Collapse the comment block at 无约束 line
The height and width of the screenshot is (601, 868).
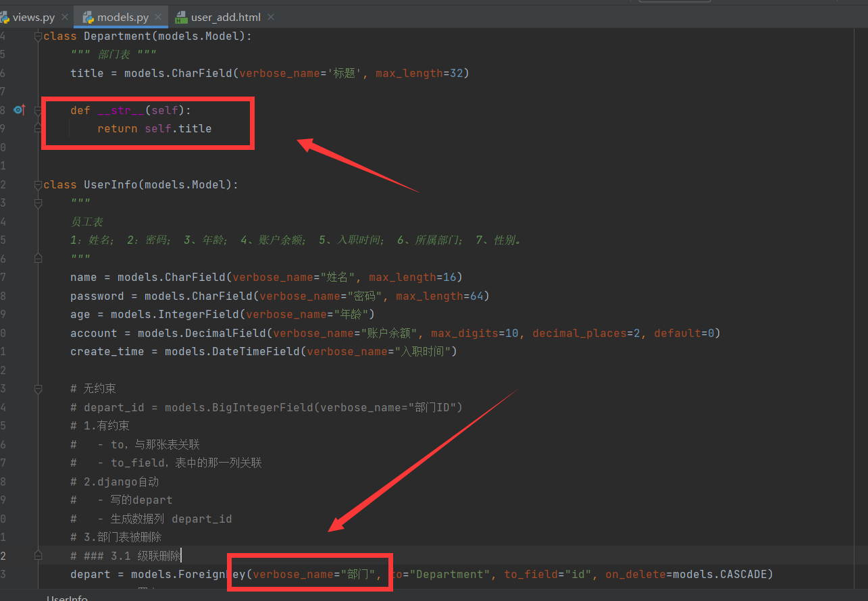tap(38, 389)
